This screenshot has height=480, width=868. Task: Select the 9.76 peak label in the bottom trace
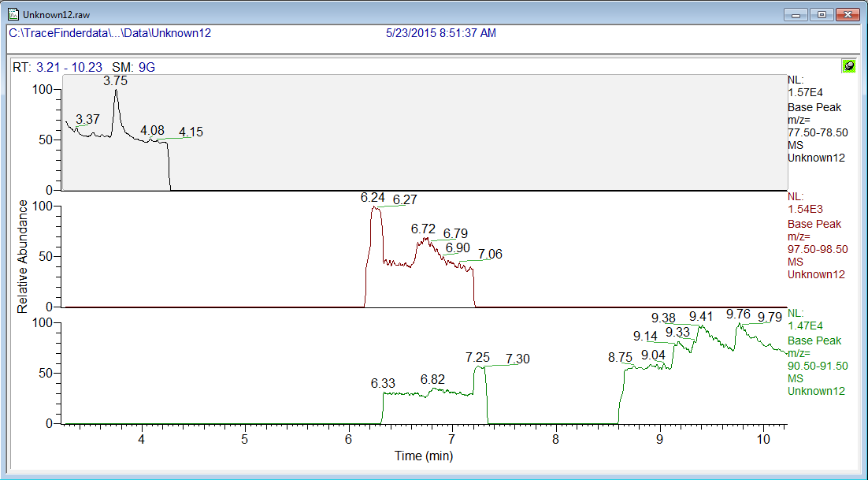pos(738,314)
